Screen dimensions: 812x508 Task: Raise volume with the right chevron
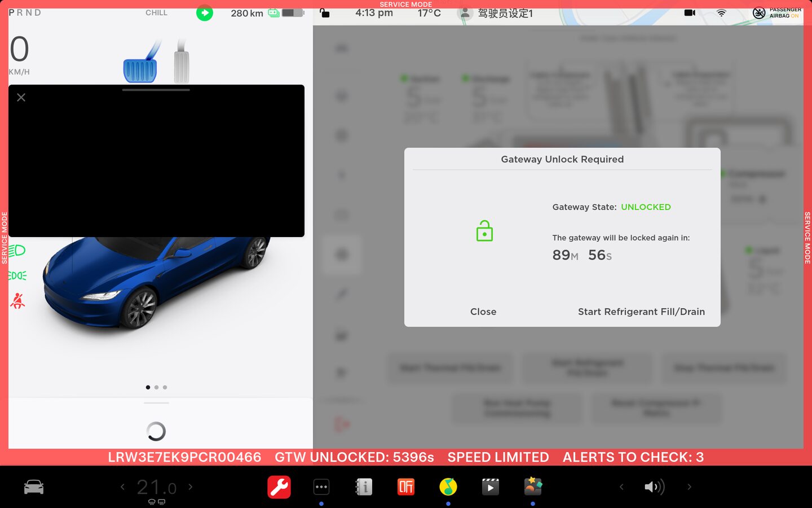(x=689, y=487)
